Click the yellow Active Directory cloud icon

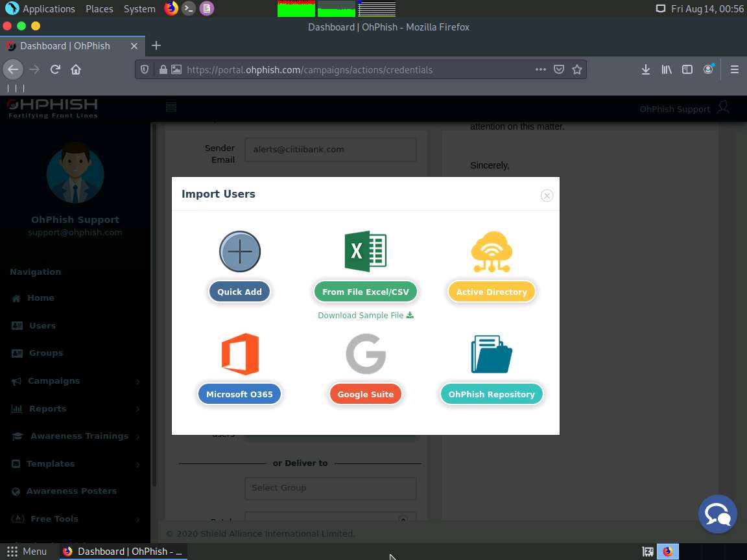[492, 251]
